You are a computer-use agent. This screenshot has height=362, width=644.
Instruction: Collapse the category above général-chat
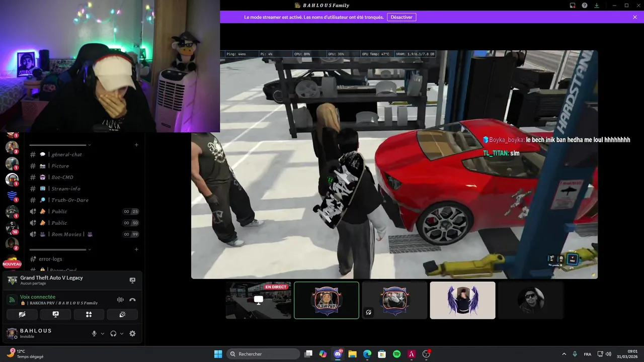(60, 145)
